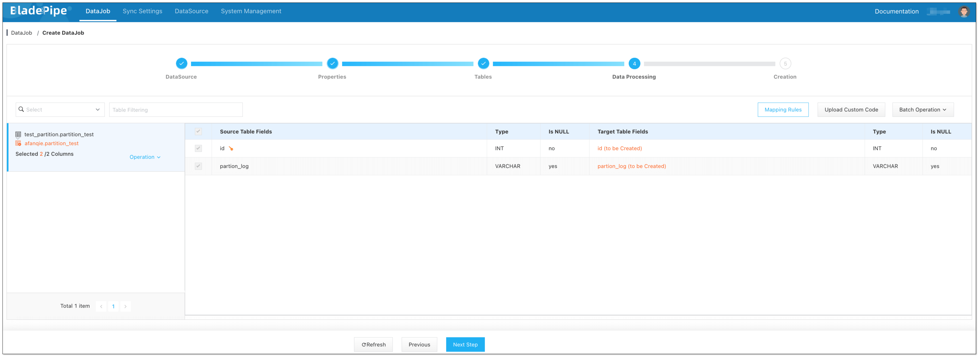Click the target table icon beside afanqie.partition_test

click(18, 143)
